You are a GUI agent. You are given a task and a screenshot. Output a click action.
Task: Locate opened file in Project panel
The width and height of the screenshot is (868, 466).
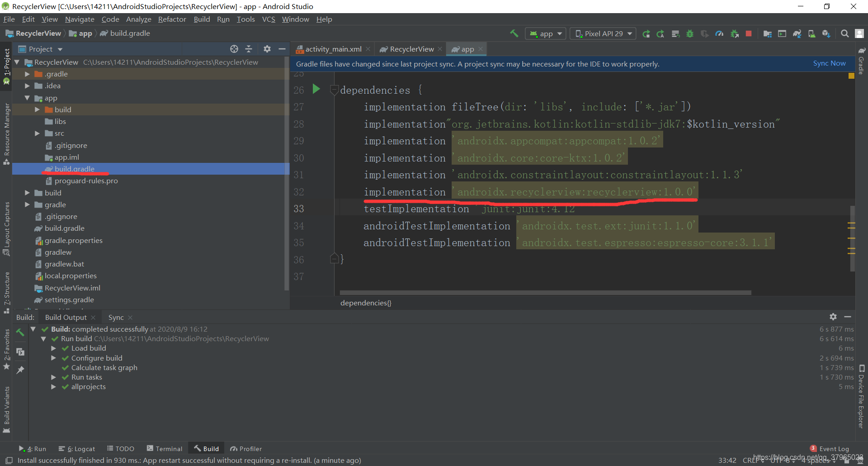234,49
